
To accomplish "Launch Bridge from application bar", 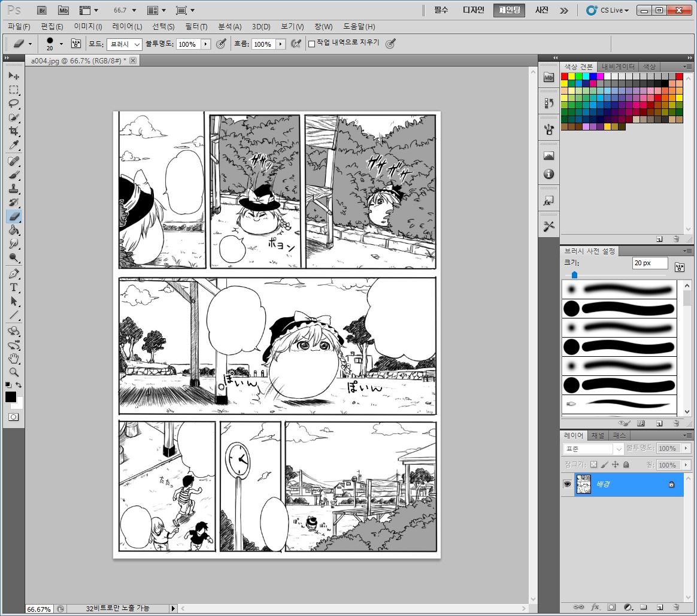I will 42,10.
